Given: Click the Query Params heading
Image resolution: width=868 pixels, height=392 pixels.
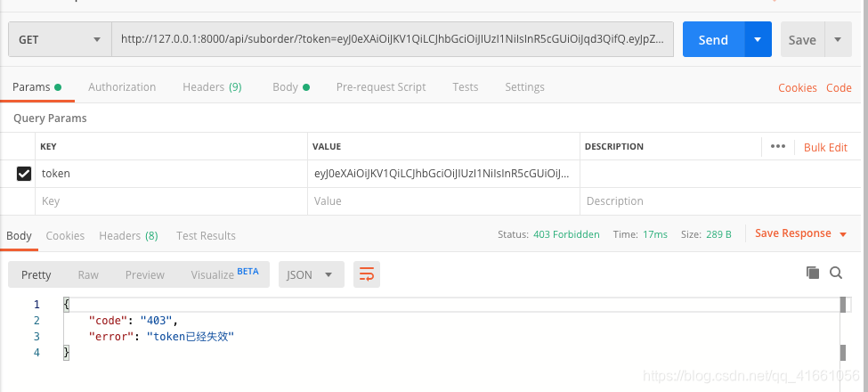Looking at the screenshot, I should 50,118.
